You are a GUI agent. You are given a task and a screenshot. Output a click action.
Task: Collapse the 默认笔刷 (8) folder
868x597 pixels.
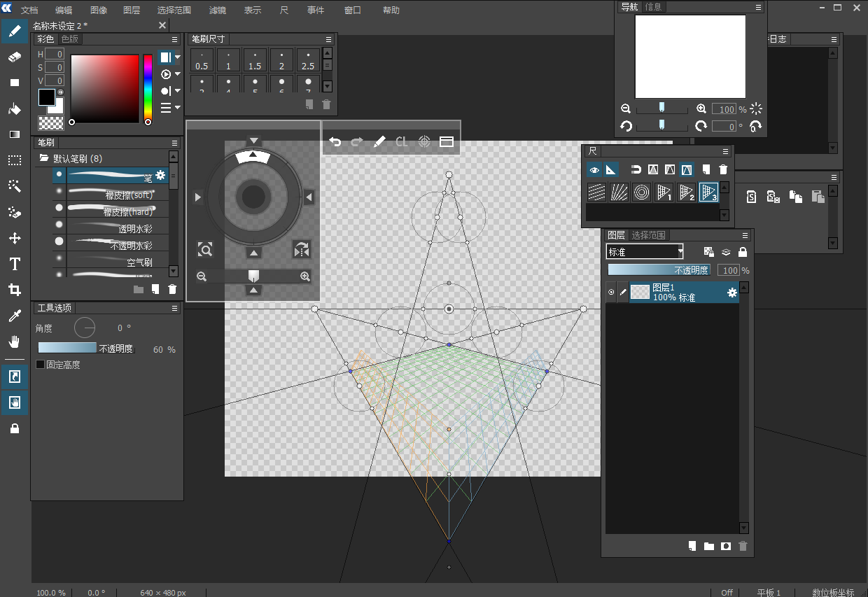(43, 158)
